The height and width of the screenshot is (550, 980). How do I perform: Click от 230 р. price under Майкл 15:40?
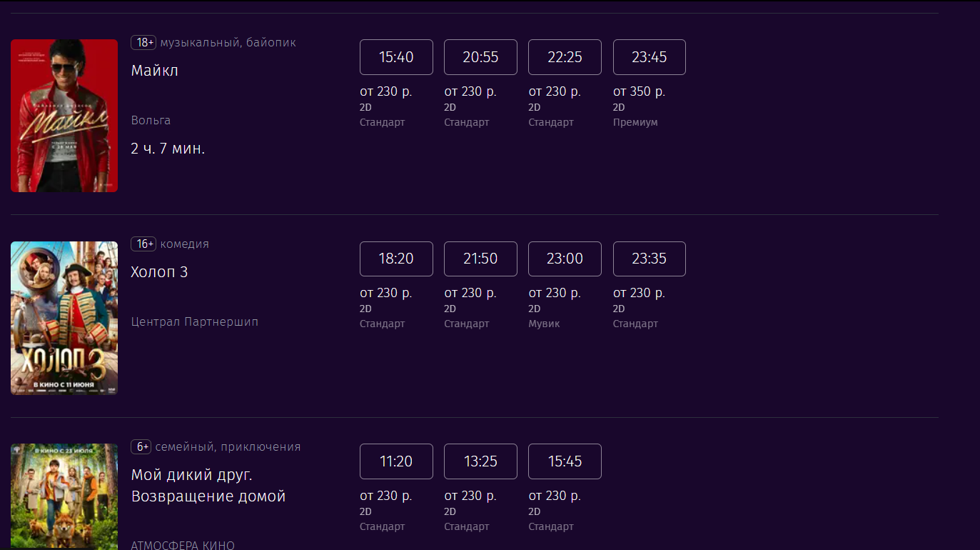point(386,91)
